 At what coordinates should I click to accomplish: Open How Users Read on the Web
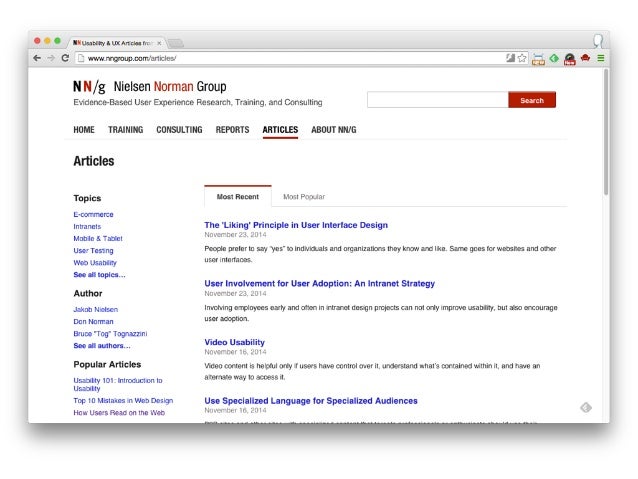click(119, 413)
